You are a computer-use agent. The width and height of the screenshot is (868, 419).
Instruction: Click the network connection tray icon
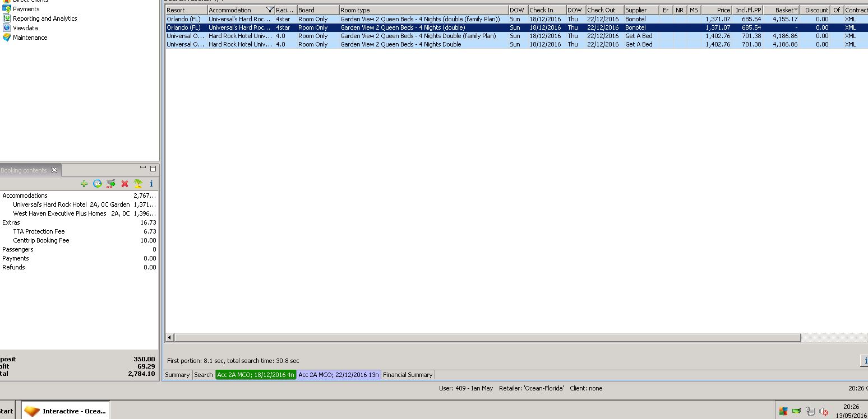point(810,411)
